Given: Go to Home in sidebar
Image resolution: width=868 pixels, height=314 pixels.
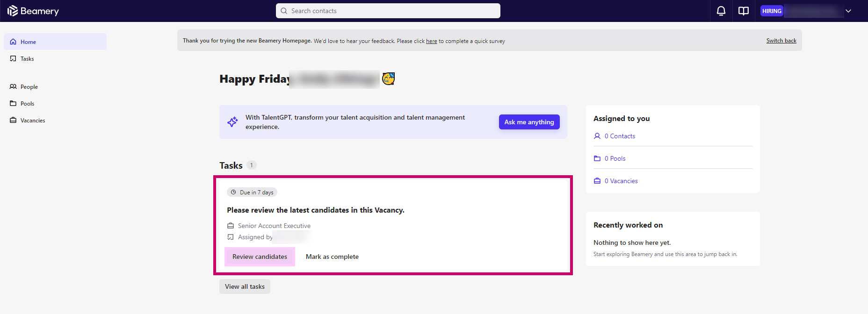Looking at the screenshot, I should 55,42.
